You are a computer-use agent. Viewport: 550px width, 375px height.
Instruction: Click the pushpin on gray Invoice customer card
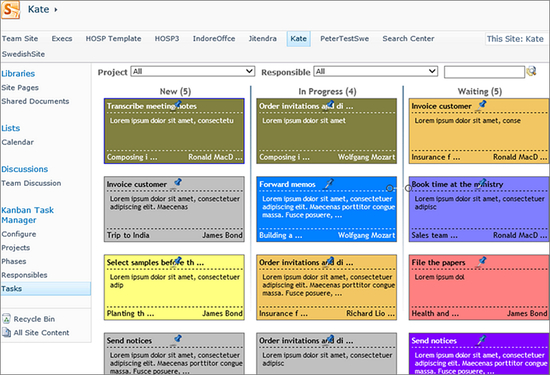click(x=177, y=182)
